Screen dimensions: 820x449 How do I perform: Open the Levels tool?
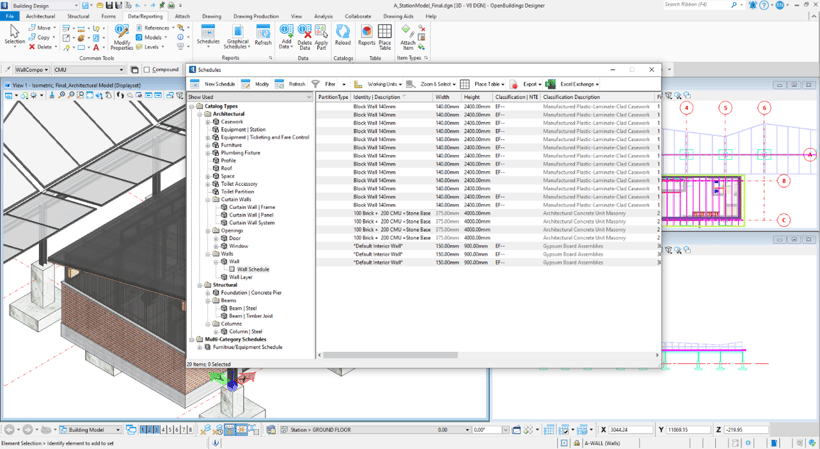pyautogui.click(x=150, y=47)
